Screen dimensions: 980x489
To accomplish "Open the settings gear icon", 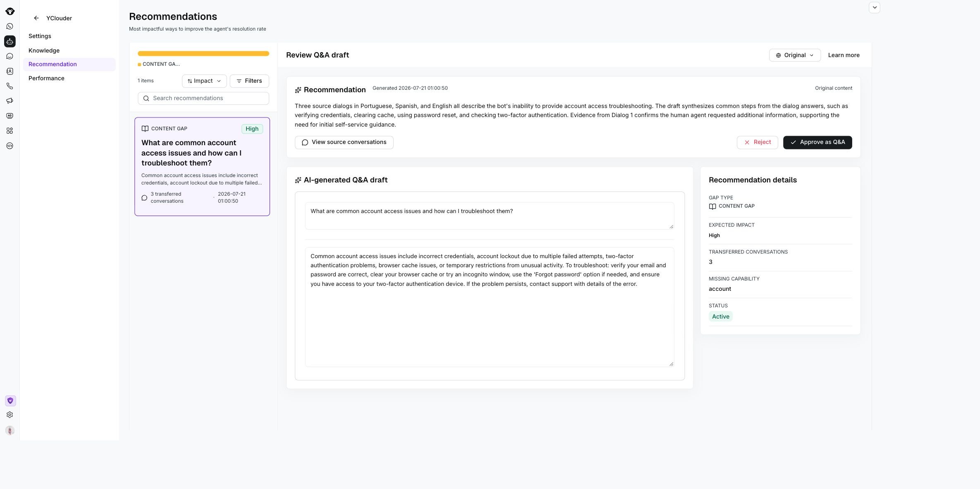I will click(10, 415).
